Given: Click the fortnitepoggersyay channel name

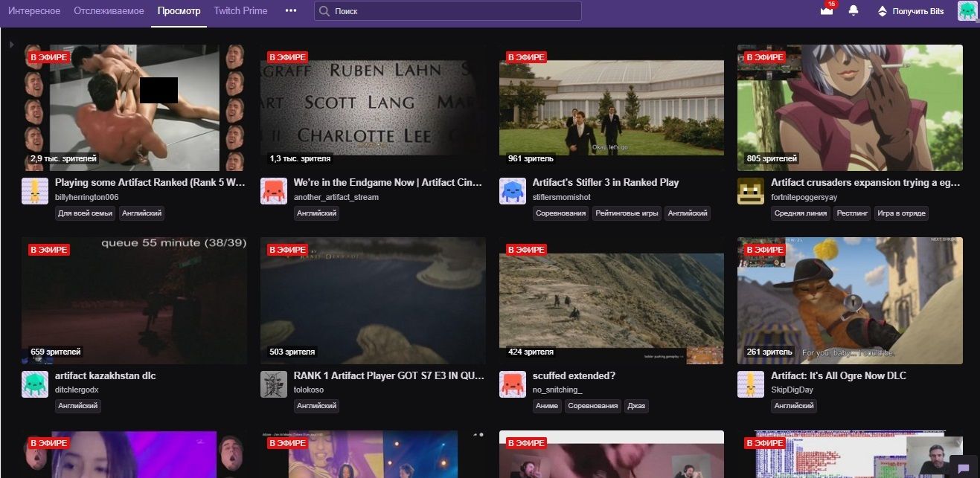Looking at the screenshot, I should (806, 197).
